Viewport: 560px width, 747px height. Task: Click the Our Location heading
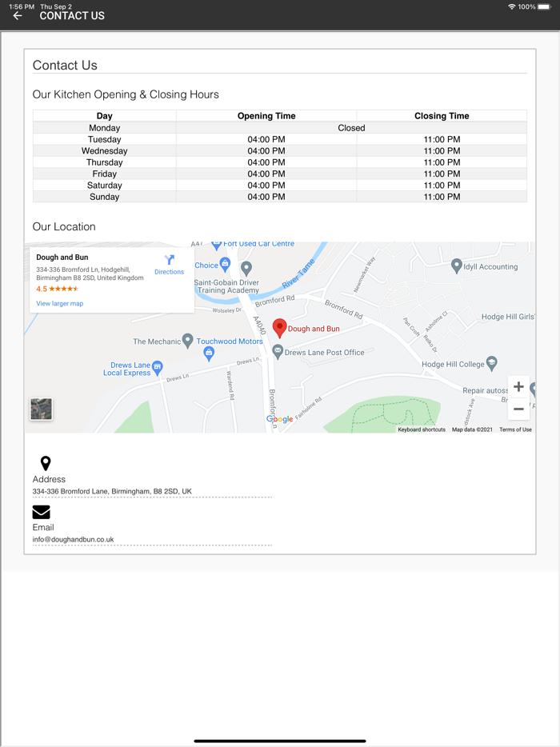(x=64, y=227)
